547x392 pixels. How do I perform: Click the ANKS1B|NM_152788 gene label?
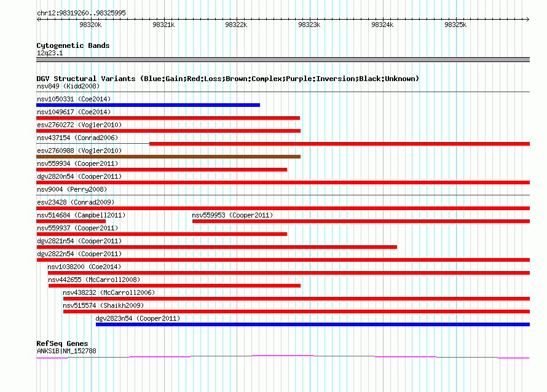click(66, 351)
